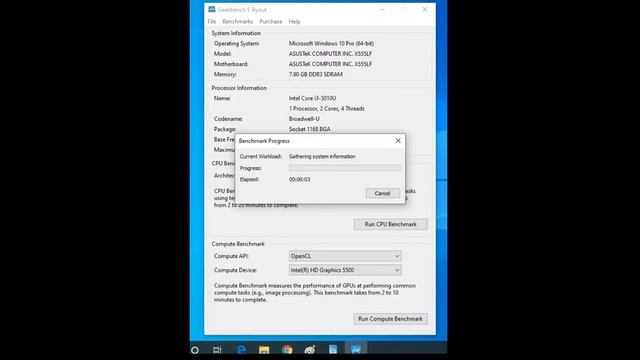Open the File menu
640x360 pixels.
211,22
